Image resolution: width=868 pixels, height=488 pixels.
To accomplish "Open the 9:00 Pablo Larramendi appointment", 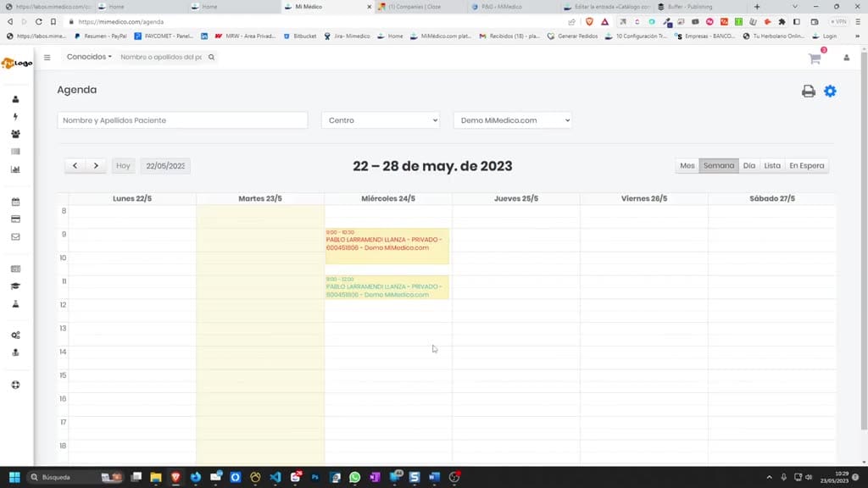I will 387,247.
